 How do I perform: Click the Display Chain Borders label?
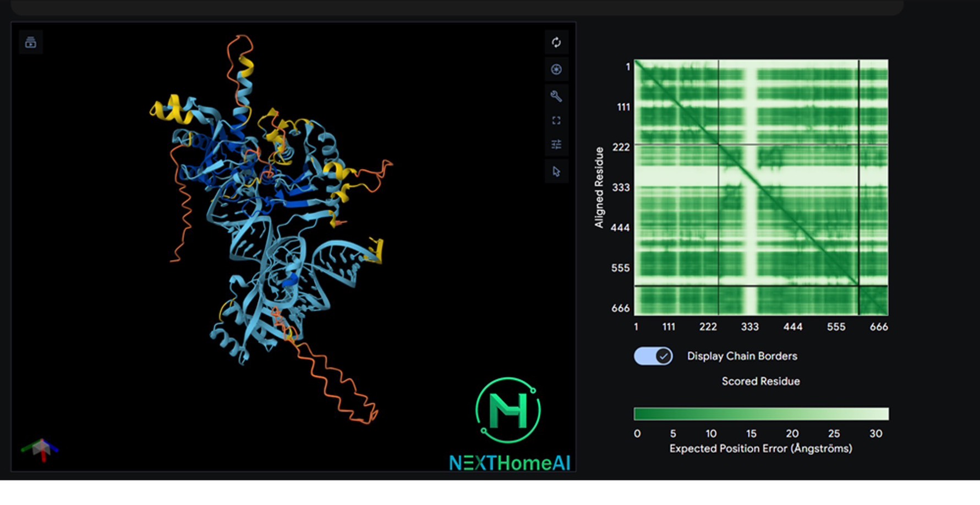[742, 356]
